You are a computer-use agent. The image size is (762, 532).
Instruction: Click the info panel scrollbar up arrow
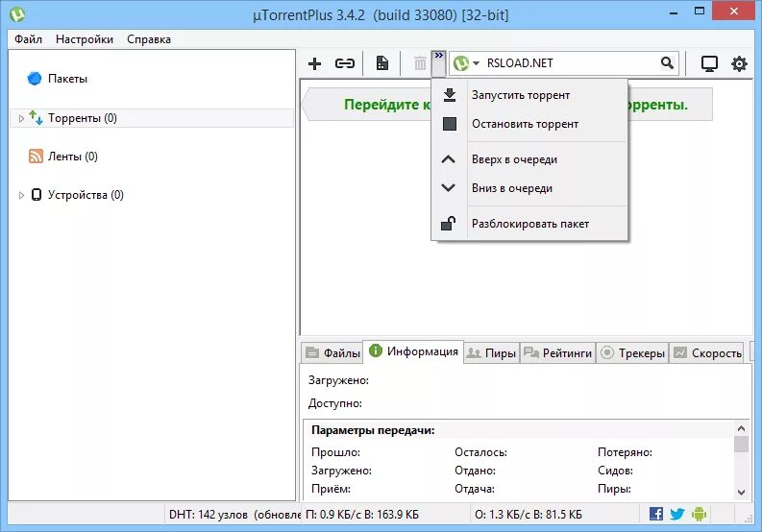point(741,428)
